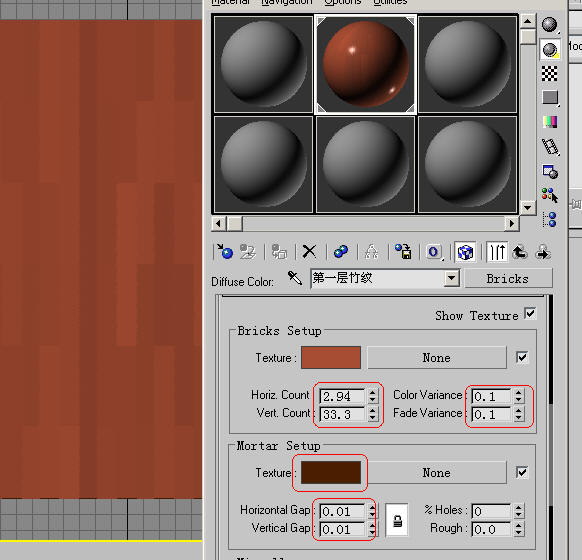
Task: Open the Material menu
Action: tap(230, 2)
